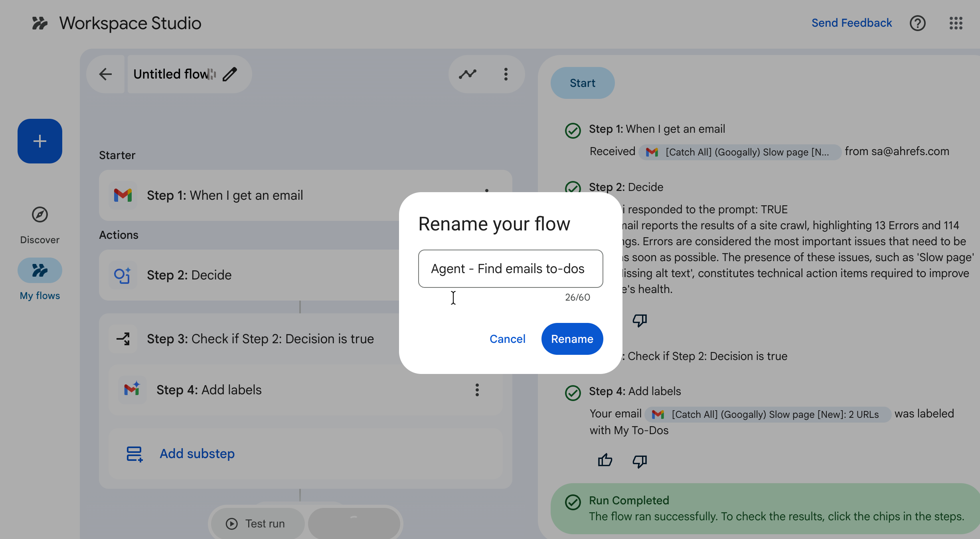The height and width of the screenshot is (539, 980).
Task: Open the Google apps grid launcher
Action: [x=956, y=23]
